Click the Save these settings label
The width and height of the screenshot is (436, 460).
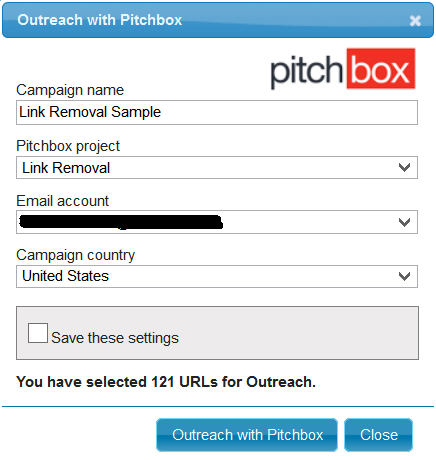(115, 338)
